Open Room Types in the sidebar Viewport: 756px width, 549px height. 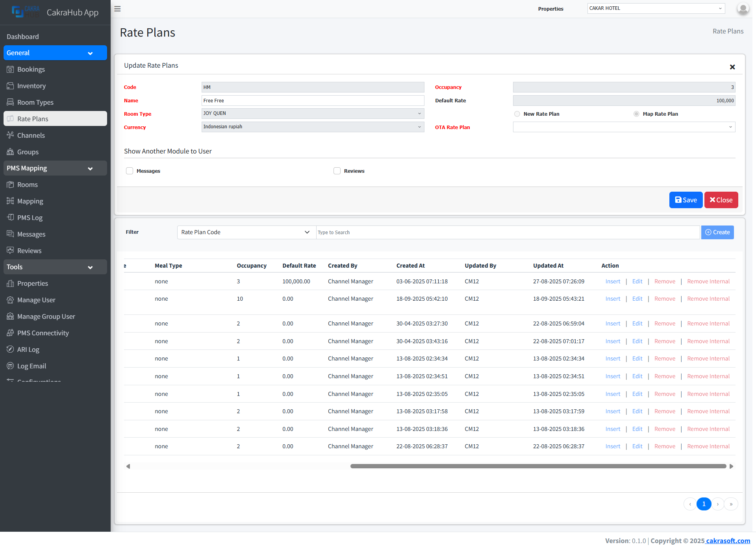35,102
